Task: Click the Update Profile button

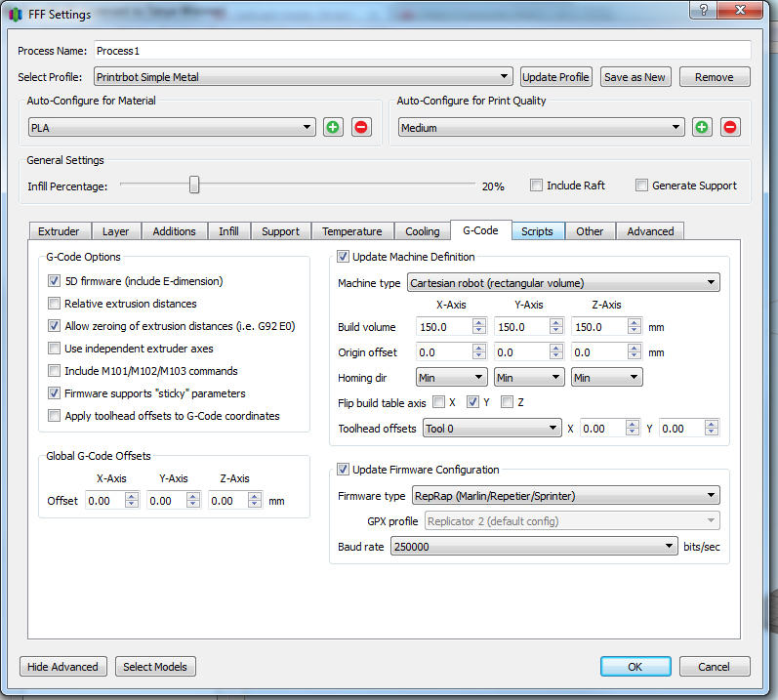Action: pyautogui.click(x=555, y=77)
